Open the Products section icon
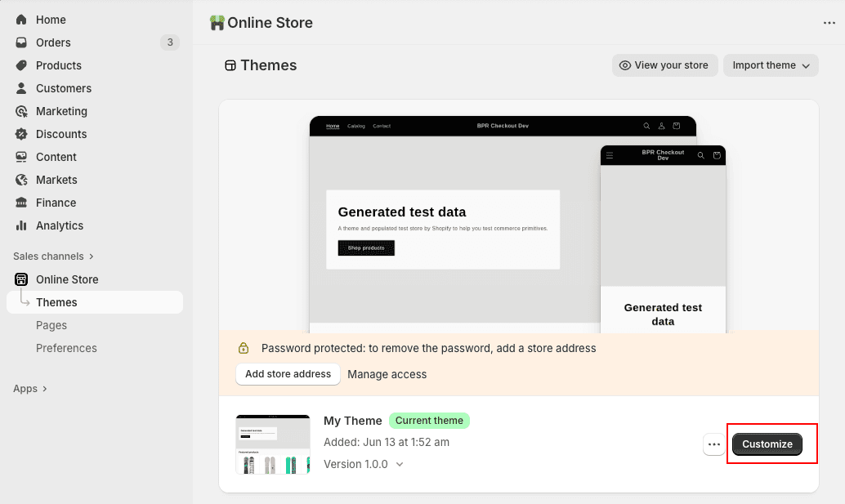This screenshot has height=504, width=845. pos(20,65)
